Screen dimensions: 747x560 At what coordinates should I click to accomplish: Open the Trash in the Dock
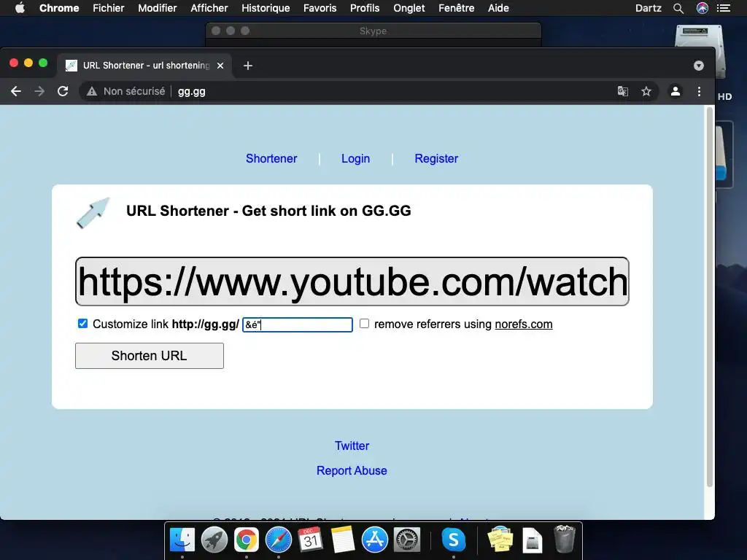coord(565,539)
